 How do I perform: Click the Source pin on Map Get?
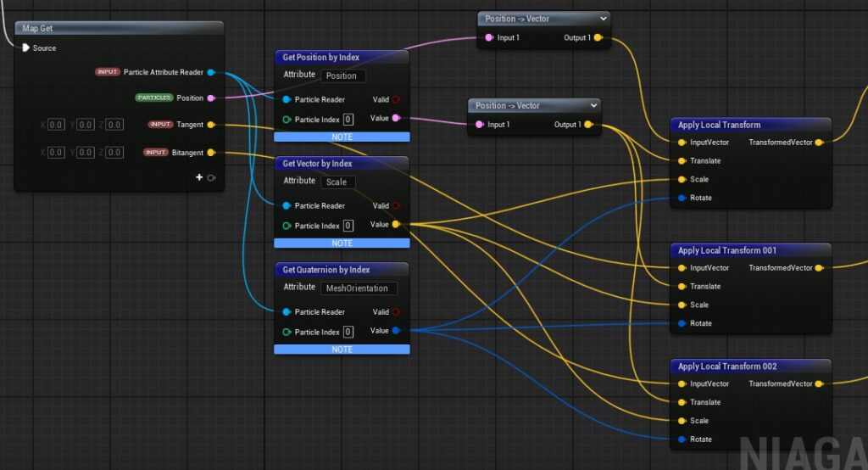25,48
